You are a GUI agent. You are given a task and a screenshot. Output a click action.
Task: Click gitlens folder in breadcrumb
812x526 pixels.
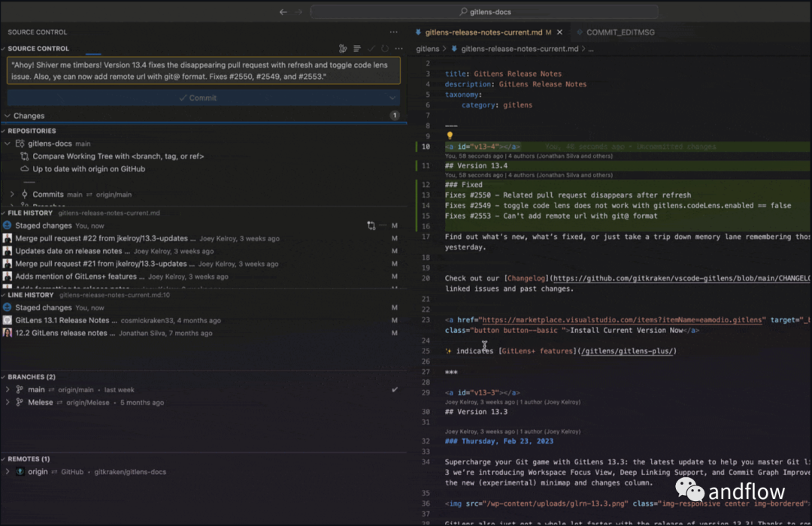pos(427,49)
